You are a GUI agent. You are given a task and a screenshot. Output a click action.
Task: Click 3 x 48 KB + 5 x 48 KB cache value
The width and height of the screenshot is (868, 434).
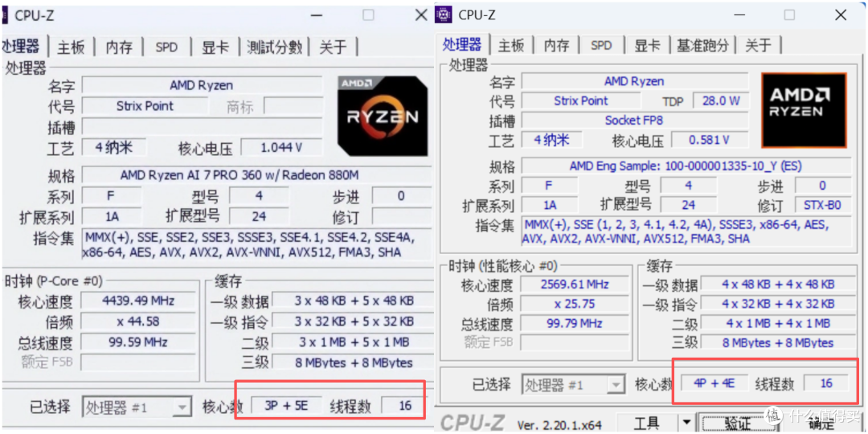click(353, 301)
